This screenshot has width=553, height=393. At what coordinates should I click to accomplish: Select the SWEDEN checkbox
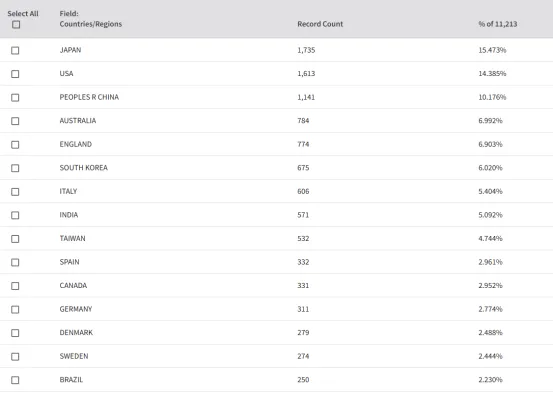coord(15,357)
